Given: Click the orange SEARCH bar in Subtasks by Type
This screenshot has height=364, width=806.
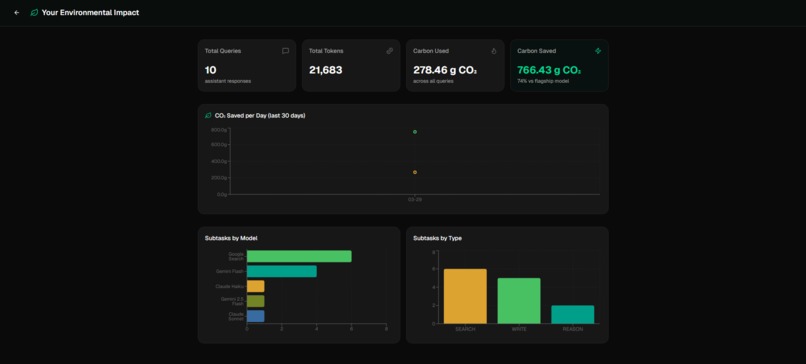Looking at the screenshot, I should pos(465,296).
